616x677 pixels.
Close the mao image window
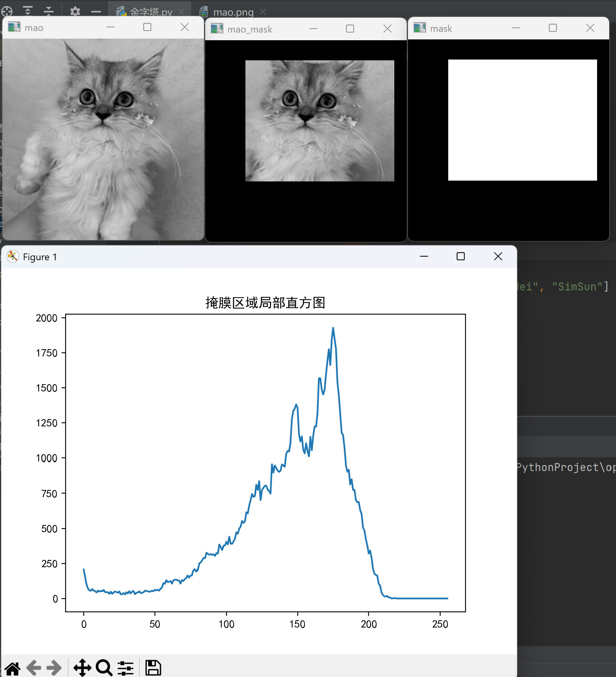coord(185,27)
